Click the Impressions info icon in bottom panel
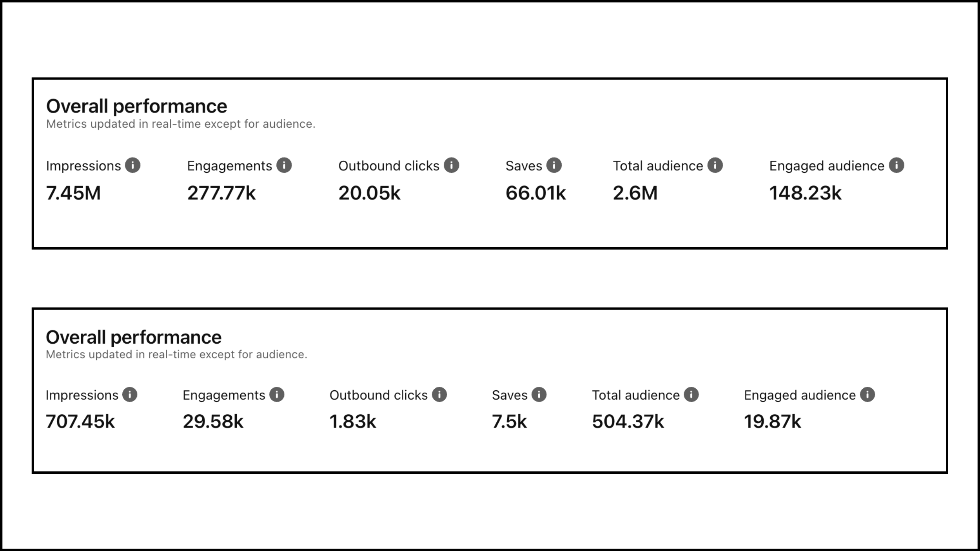 click(x=129, y=395)
